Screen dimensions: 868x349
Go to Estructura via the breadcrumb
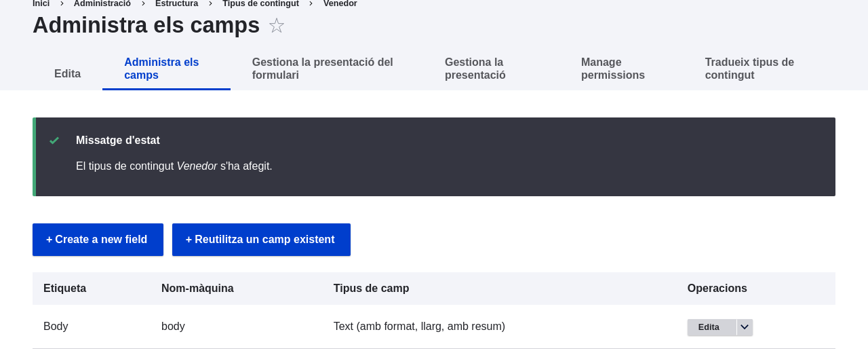[x=176, y=3]
